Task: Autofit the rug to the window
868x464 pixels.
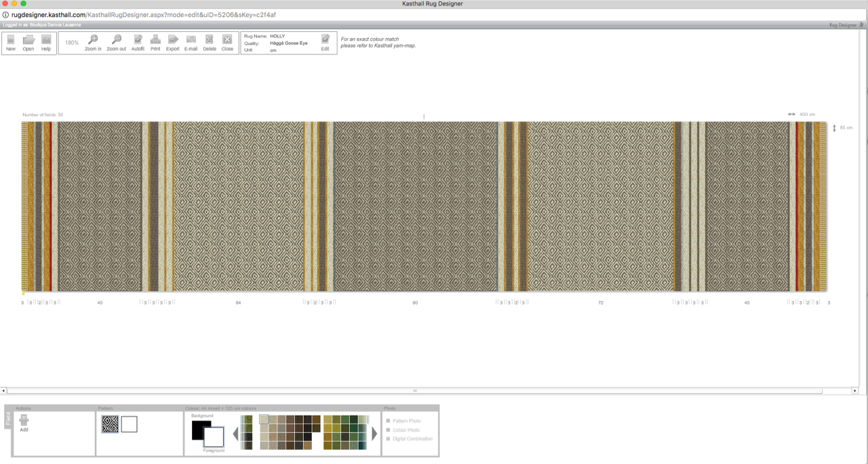Action: coord(138,43)
